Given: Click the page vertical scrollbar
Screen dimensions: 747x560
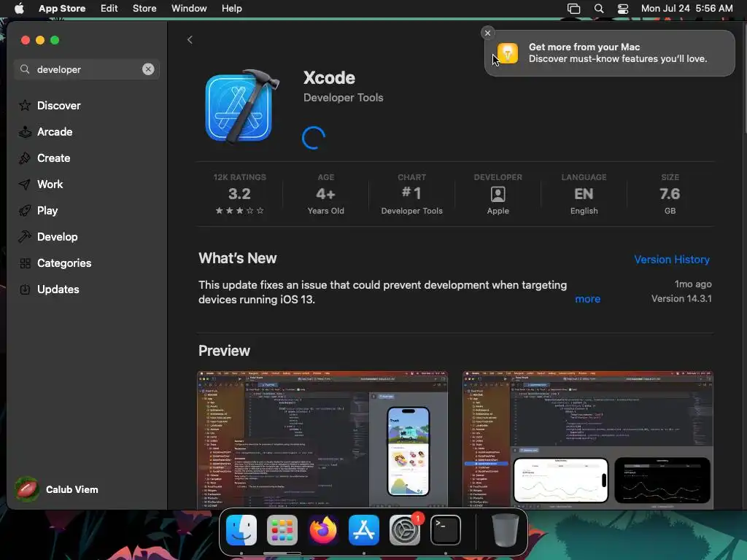Looking at the screenshot, I should tap(745, 79).
